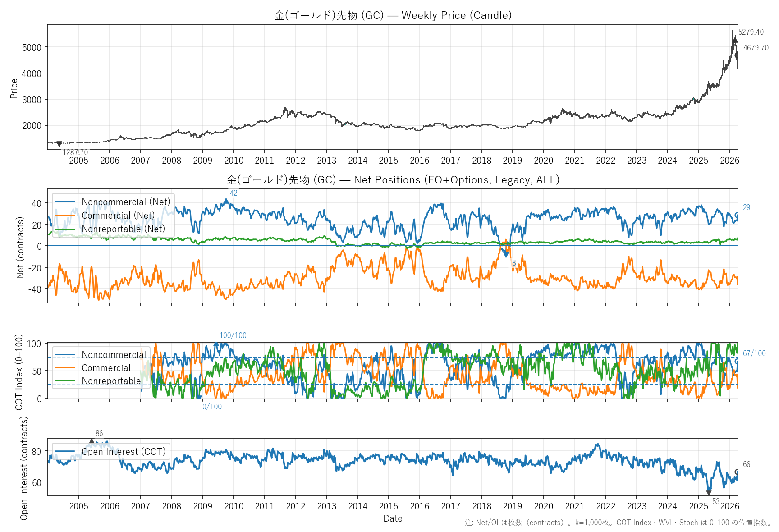Screen dimensions: 779x532
Task: Select Noncommercial (Net) legend entry
Action: [126, 202]
